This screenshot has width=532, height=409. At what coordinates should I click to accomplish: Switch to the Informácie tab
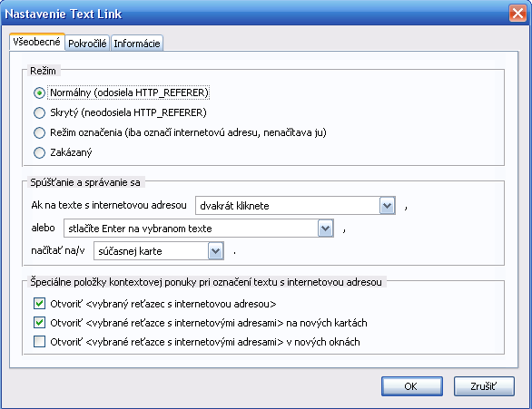pos(137,43)
